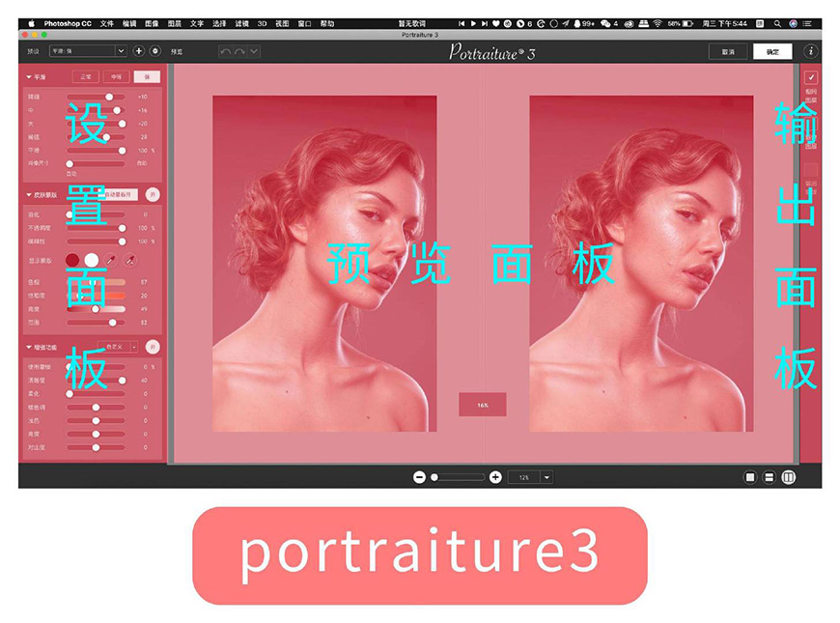Click the latitude slider valued 82
The image size is (840, 623).
96,323
